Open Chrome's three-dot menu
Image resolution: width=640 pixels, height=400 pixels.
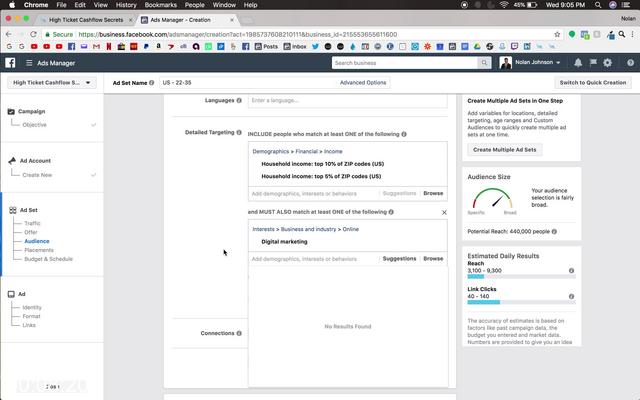tap(632, 34)
